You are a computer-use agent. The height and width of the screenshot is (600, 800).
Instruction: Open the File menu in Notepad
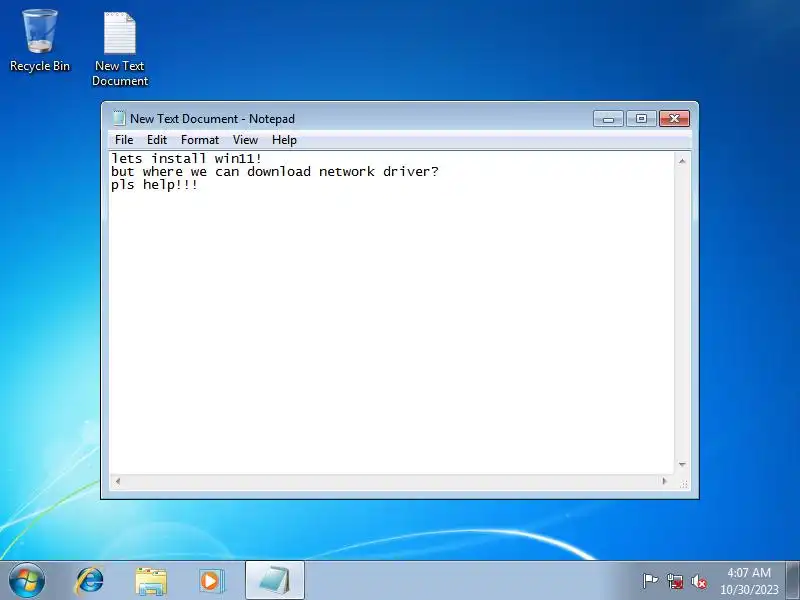124,140
